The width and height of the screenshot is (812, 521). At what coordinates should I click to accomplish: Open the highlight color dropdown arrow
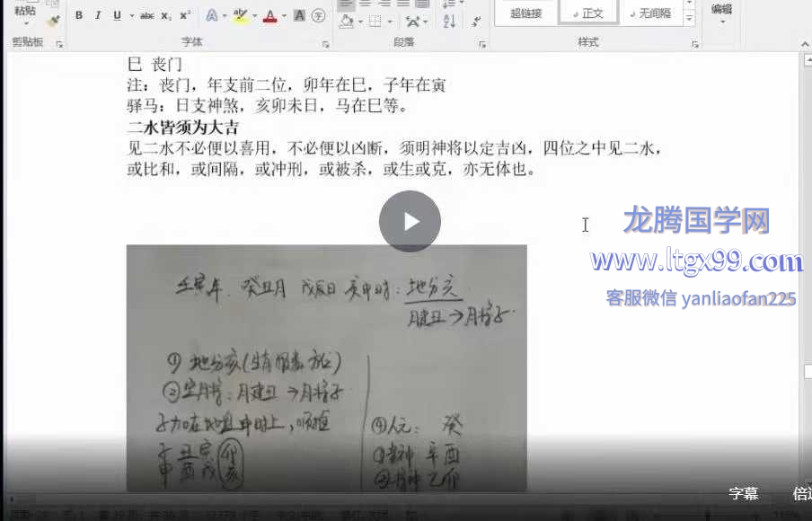(x=254, y=16)
